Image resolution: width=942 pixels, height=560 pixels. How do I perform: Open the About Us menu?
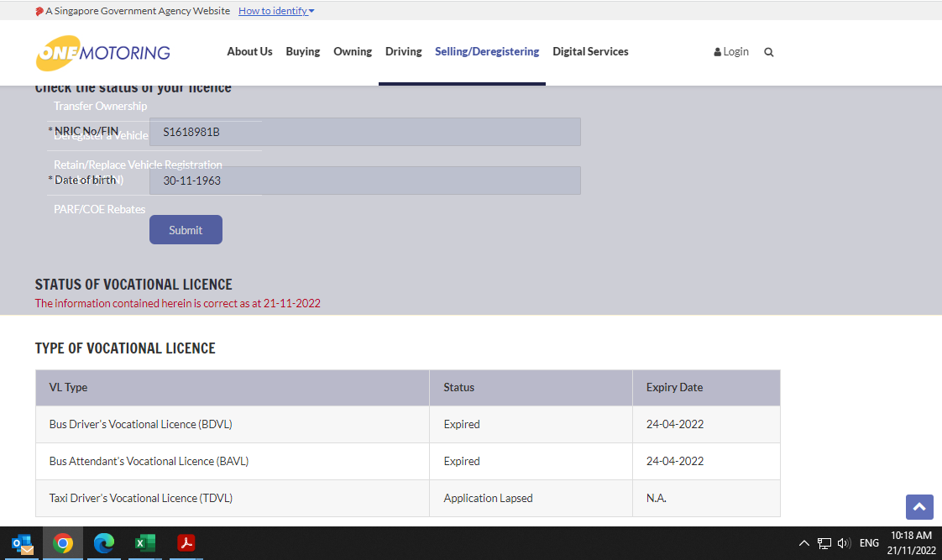pyautogui.click(x=249, y=52)
